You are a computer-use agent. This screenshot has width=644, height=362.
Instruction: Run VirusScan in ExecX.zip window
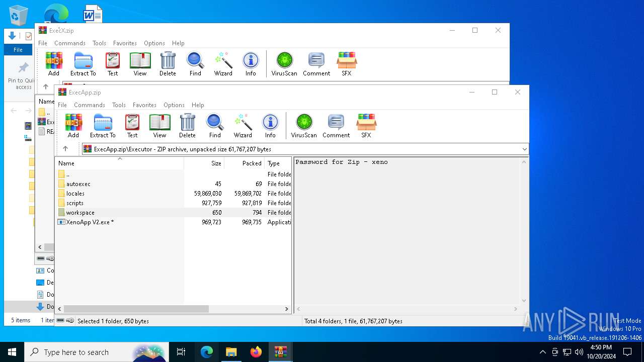284,64
